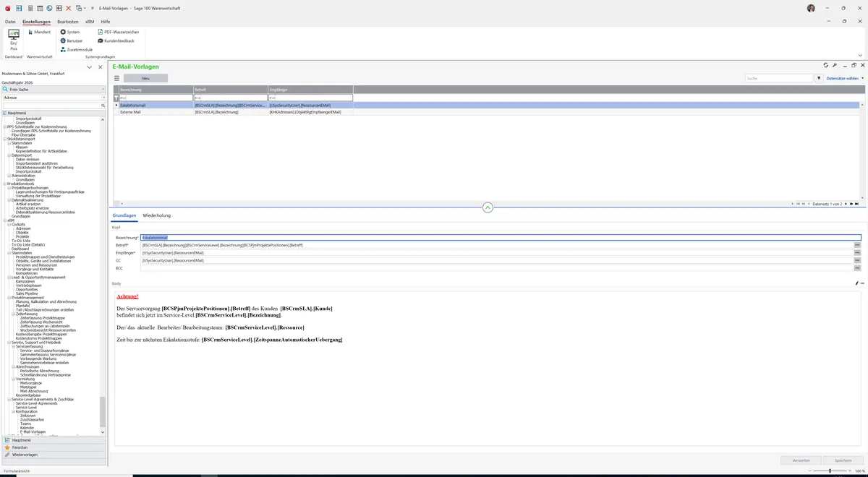Open Wiedervorlagen panel in sidebar
This screenshot has height=477, width=868.
point(54,455)
